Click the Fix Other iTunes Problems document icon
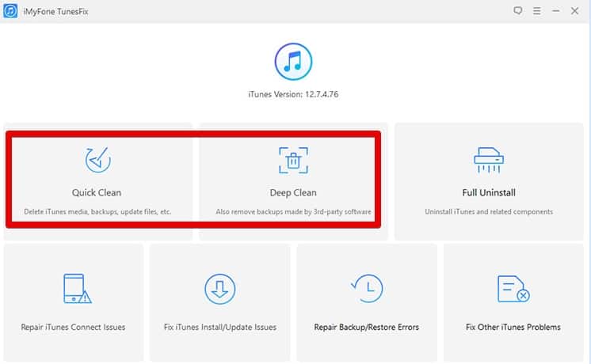 coord(513,289)
